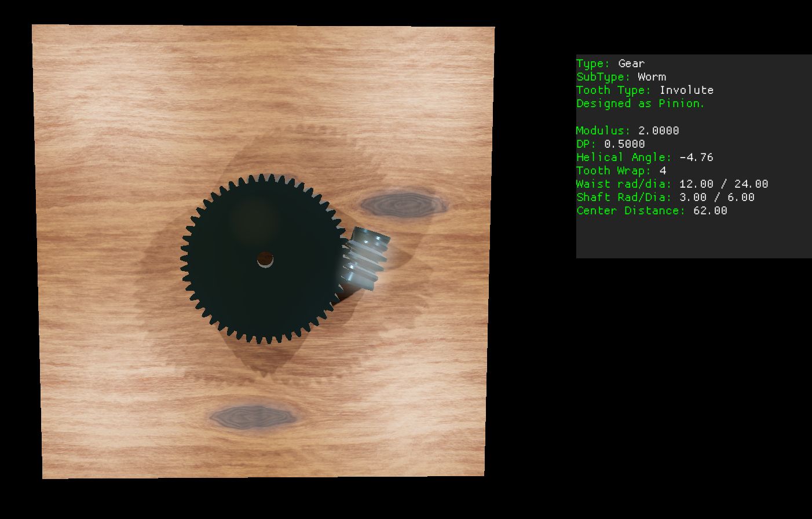Click the Tooth Wrap value 4
This screenshot has height=519, width=812.
(663, 171)
